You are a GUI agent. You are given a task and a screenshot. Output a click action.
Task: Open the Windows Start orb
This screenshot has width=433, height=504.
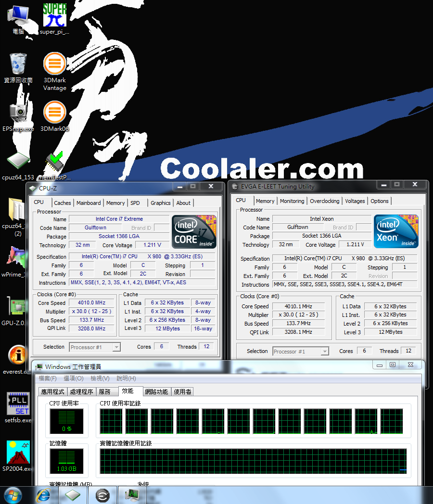(x=13, y=495)
